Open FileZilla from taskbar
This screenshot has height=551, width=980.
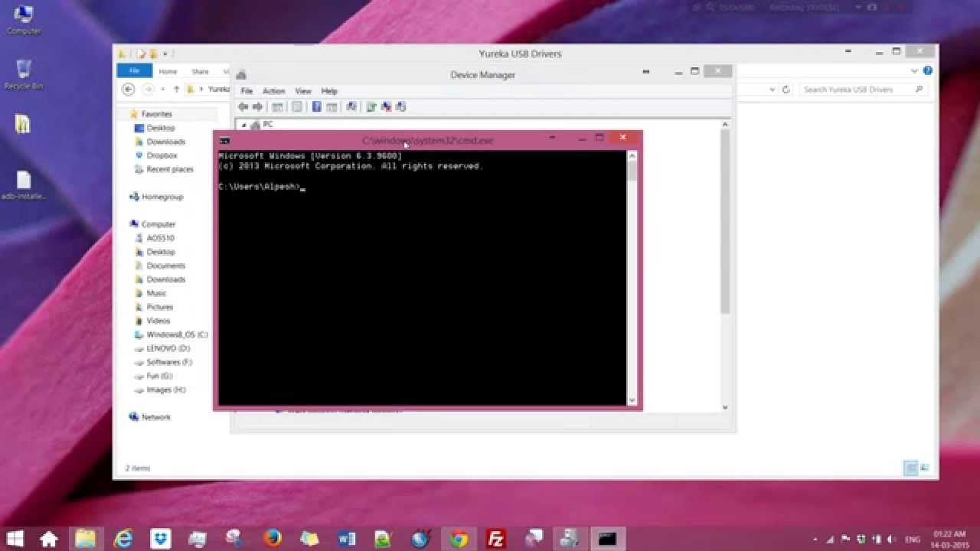coord(496,539)
